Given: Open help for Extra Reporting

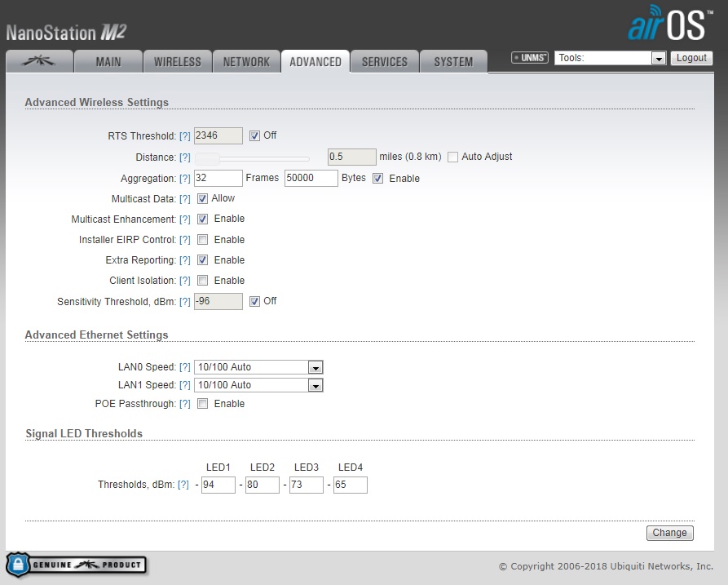Looking at the screenshot, I should [185, 260].
